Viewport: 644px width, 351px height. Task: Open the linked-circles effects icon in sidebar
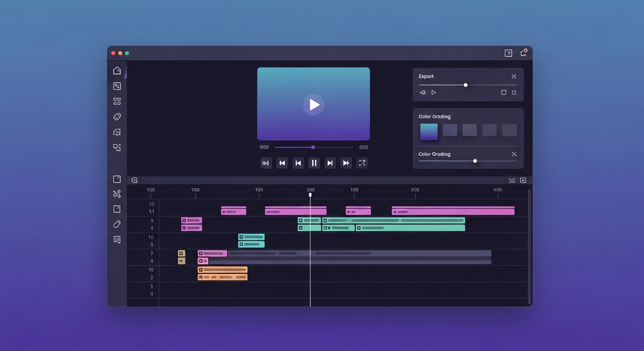tap(117, 147)
